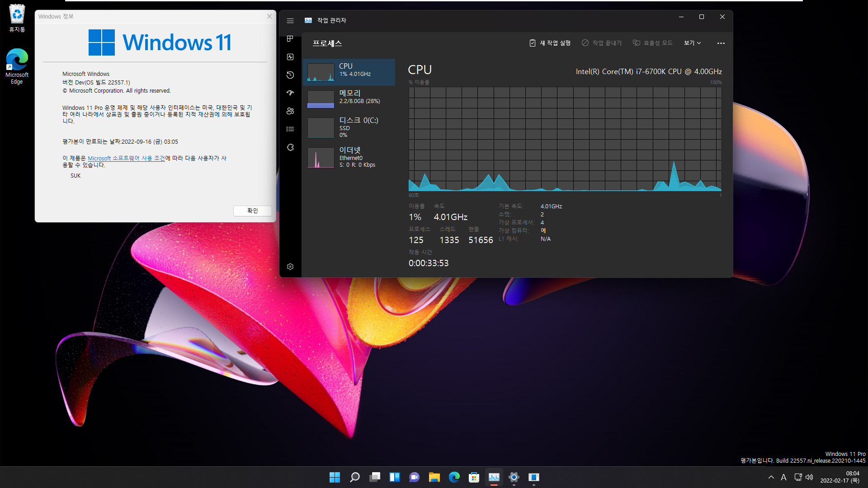Show hidden tray icons chevron

point(771,477)
